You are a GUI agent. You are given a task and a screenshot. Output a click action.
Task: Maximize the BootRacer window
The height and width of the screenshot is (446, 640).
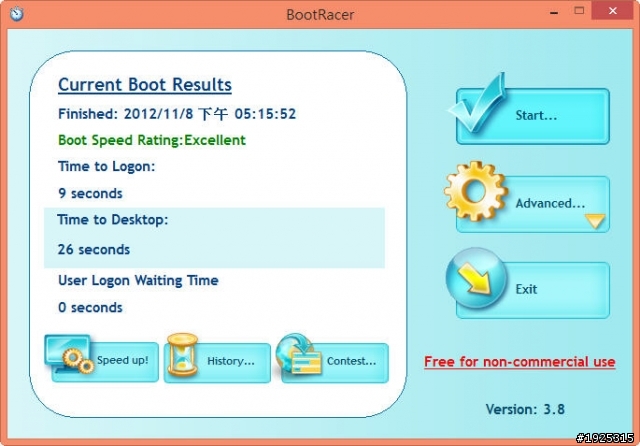[x=579, y=11]
